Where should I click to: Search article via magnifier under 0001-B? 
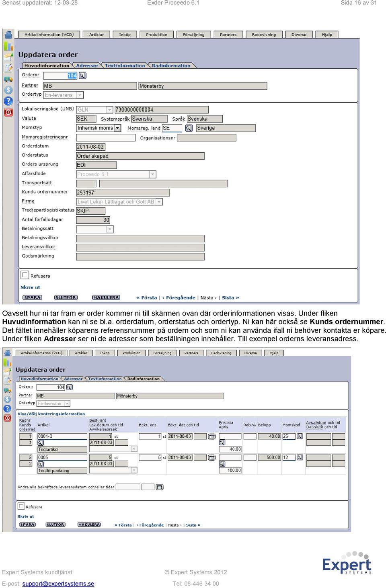coord(41,443)
